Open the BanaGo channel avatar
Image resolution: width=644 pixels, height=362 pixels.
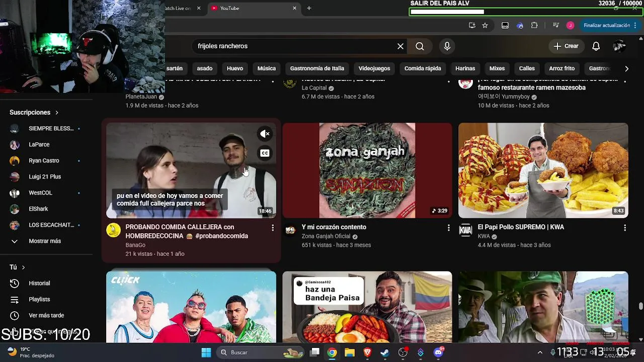[x=113, y=230]
